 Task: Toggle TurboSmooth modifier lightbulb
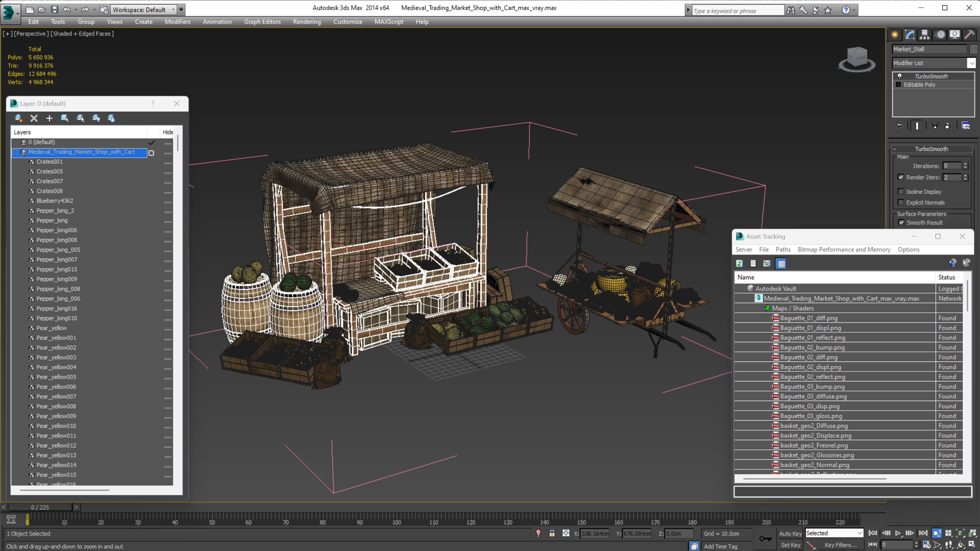tap(899, 76)
